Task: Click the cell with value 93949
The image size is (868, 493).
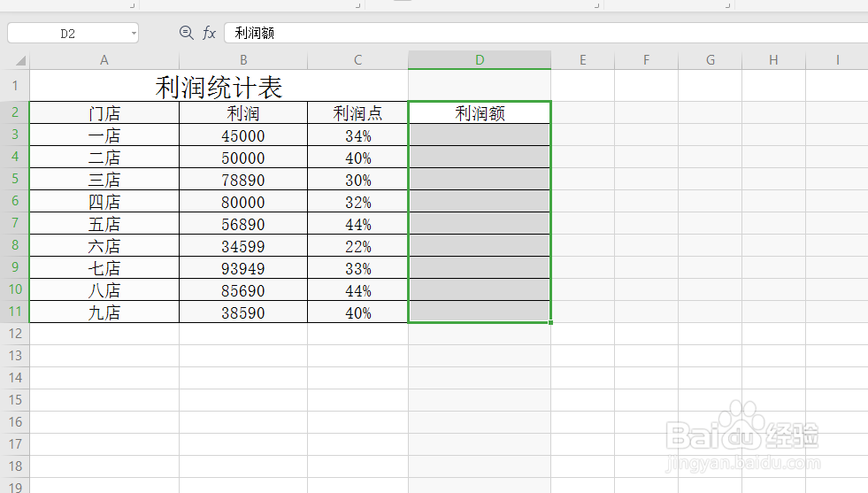Action: pyautogui.click(x=243, y=268)
